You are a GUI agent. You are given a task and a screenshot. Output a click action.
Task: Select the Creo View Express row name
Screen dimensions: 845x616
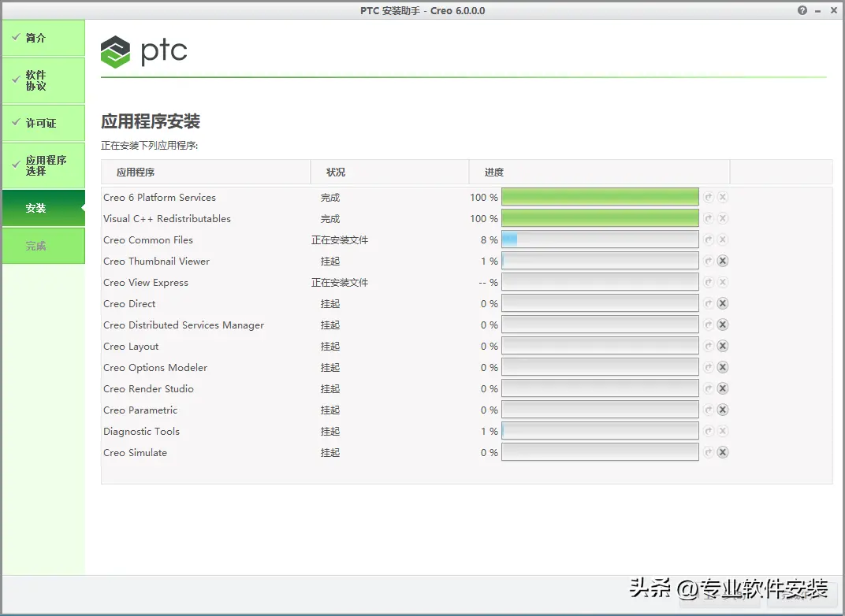click(146, 283)
